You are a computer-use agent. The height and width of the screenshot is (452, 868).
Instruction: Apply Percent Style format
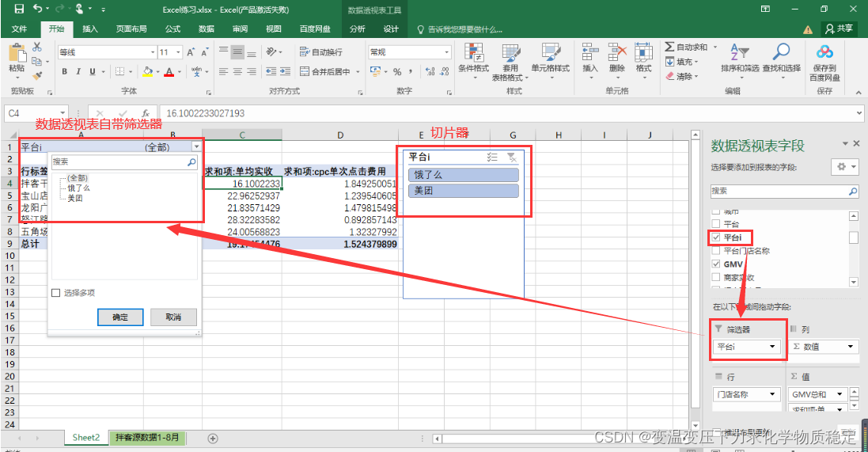397,71
